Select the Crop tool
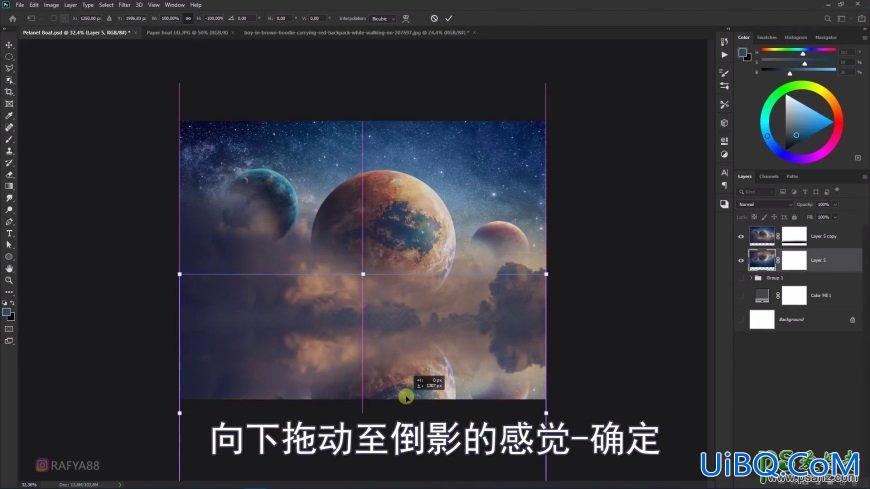The image size is (870, 489). click(x=9, y=92)
